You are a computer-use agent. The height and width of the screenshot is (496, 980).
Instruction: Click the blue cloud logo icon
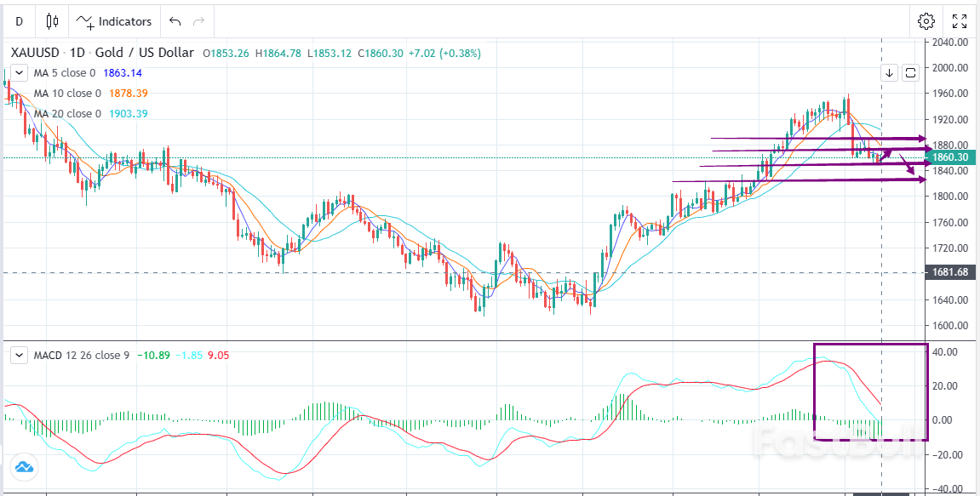tap(24, 466)
